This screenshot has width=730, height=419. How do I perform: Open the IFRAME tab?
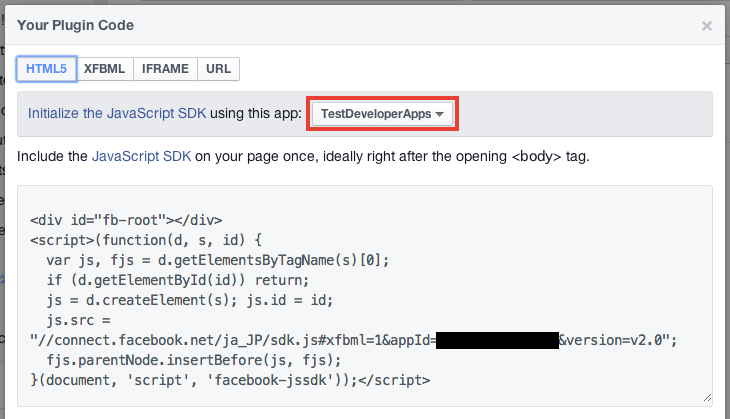[165, 69]
